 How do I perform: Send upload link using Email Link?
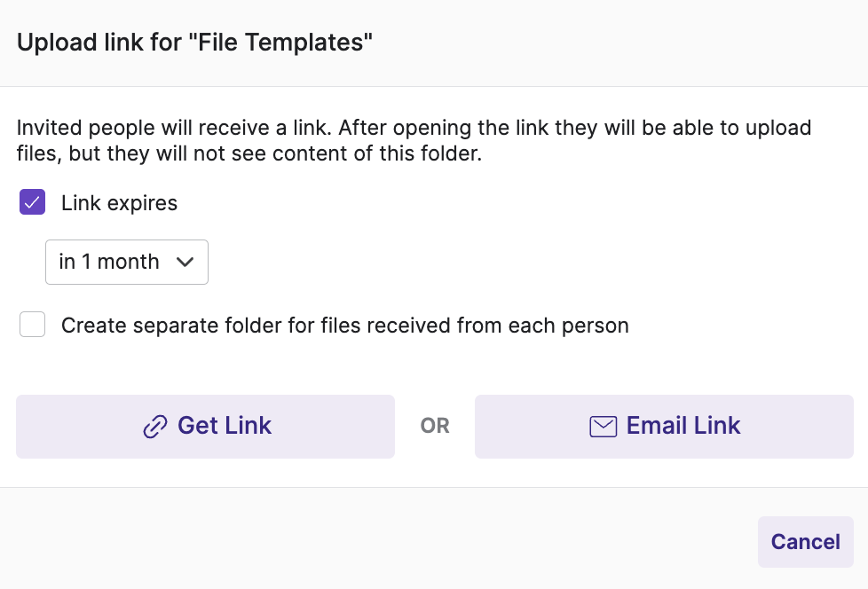[x=664, y=427]
